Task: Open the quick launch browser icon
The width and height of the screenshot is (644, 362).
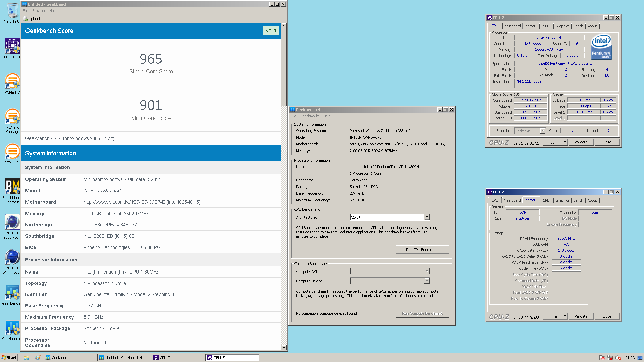Action: point(38,358)
